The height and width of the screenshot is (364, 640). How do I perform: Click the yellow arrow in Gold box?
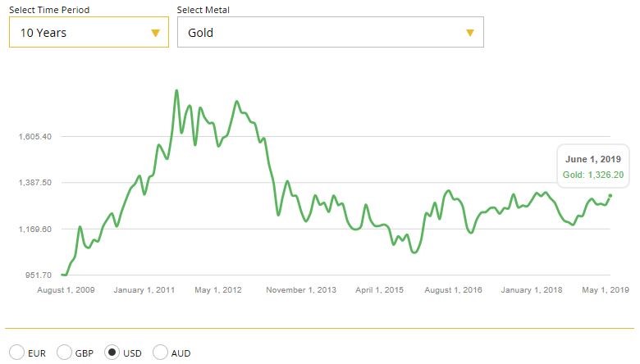click(470, 33)
